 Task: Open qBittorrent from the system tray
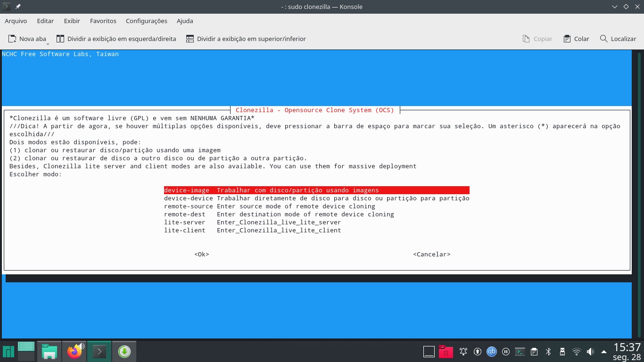492,352
